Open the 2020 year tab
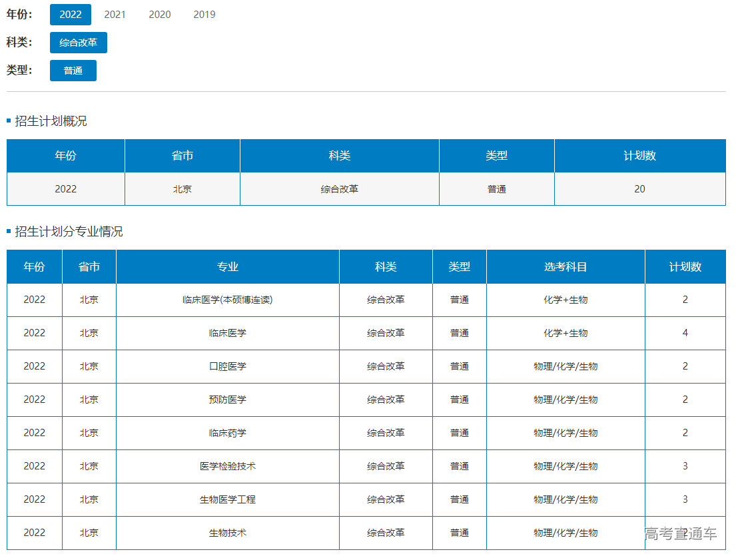Screen dimensions: 736x560 point(159,15)
